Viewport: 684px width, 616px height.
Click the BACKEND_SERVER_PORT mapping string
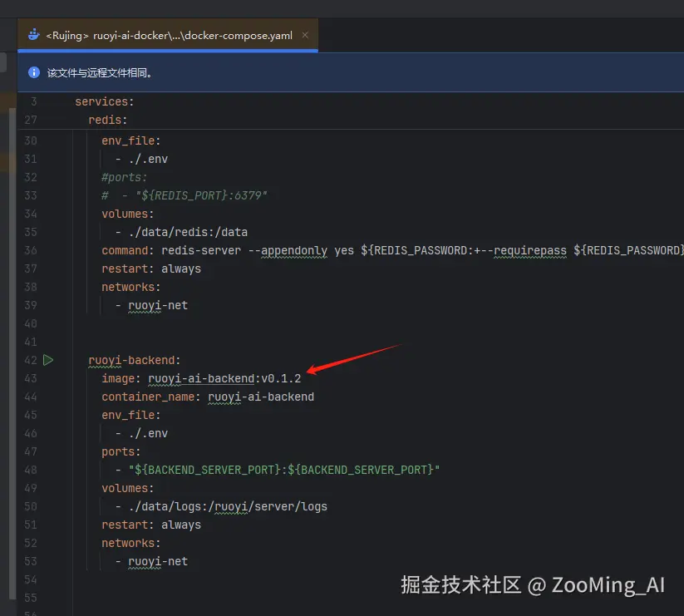tap(284, 470)
